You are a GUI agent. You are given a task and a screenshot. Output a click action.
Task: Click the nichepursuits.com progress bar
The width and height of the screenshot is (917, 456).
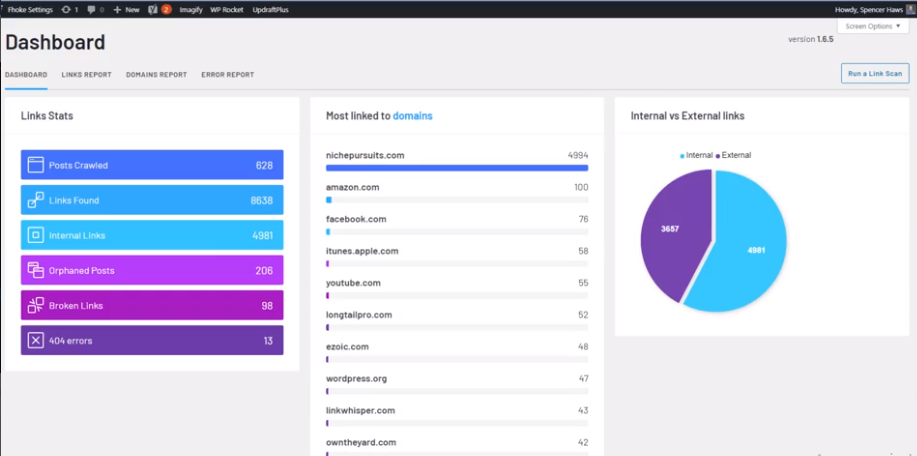click(457, 168)
